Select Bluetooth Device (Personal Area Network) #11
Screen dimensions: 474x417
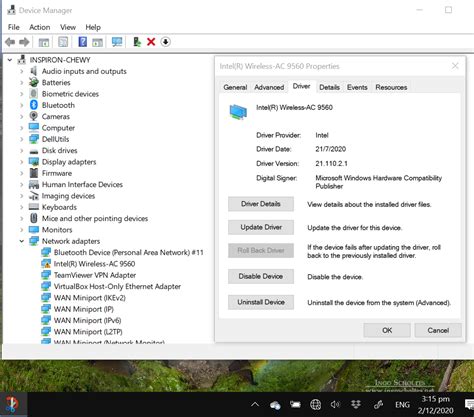click(128, 252)
